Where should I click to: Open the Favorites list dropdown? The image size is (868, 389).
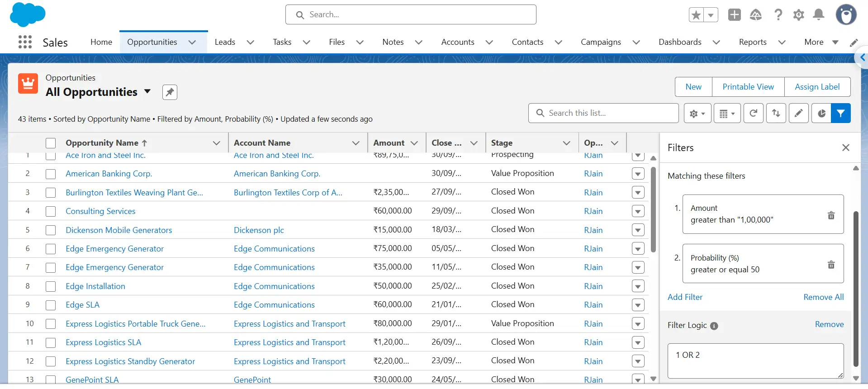[x=711, y=15]
